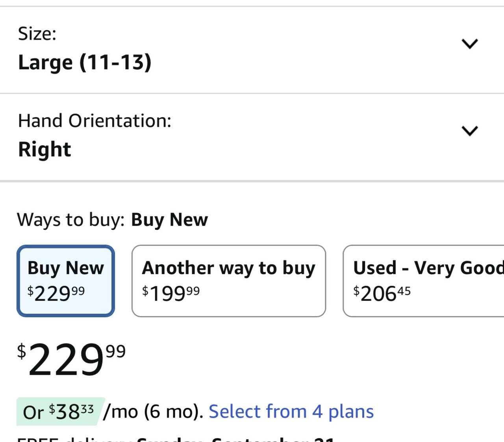This screenshot has height=442, width=504.
Task: Expand the Size dropdown chevron
Action: tap(469, 43)
